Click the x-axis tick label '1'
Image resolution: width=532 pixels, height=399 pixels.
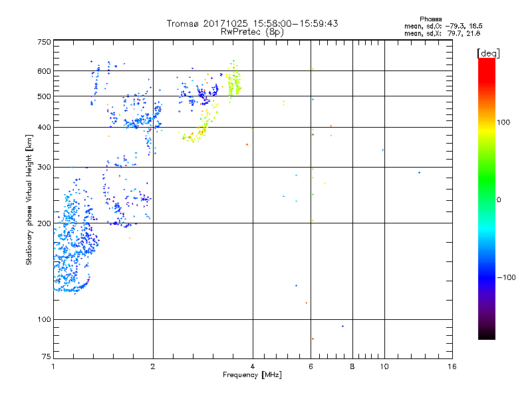(x=53, y=366)
